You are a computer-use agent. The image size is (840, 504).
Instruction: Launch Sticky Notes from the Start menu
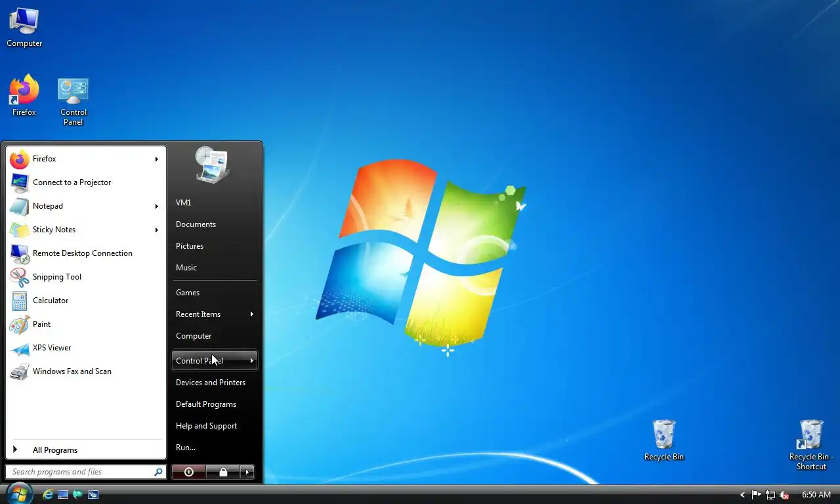(x=85, y=230)
